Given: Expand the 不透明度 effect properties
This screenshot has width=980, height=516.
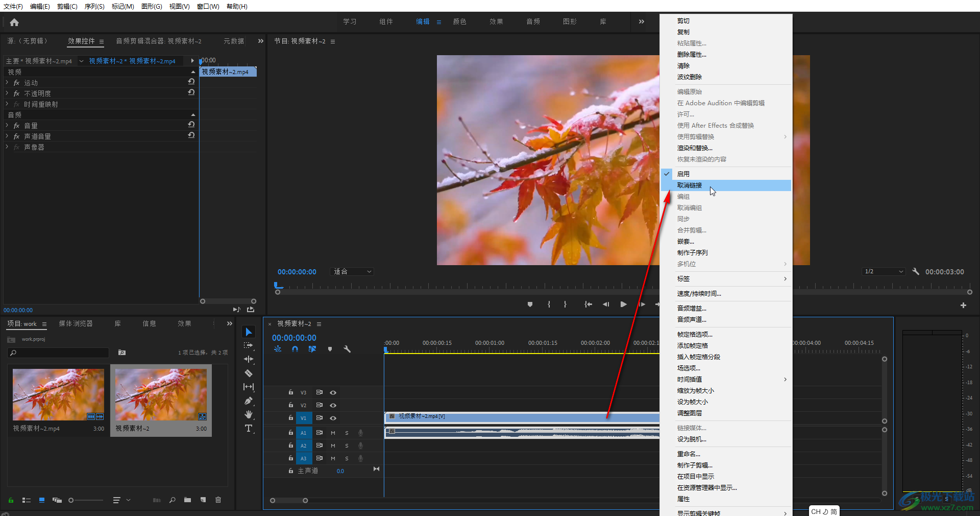Looking at the screenshot, I should [7, 93].
